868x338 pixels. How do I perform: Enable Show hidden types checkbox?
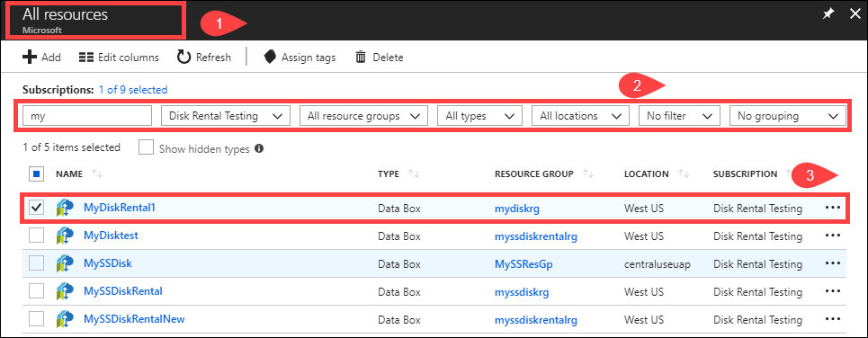pos(146,148)
